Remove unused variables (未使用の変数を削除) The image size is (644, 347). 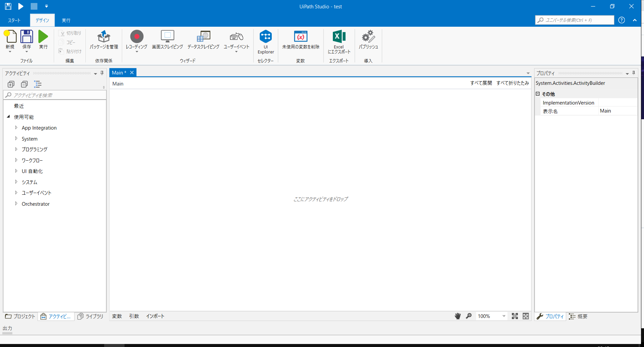click(x=300, y=36)
